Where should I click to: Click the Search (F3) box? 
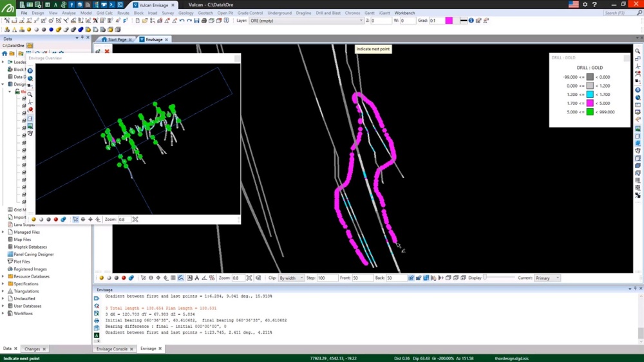coord(618,13)
